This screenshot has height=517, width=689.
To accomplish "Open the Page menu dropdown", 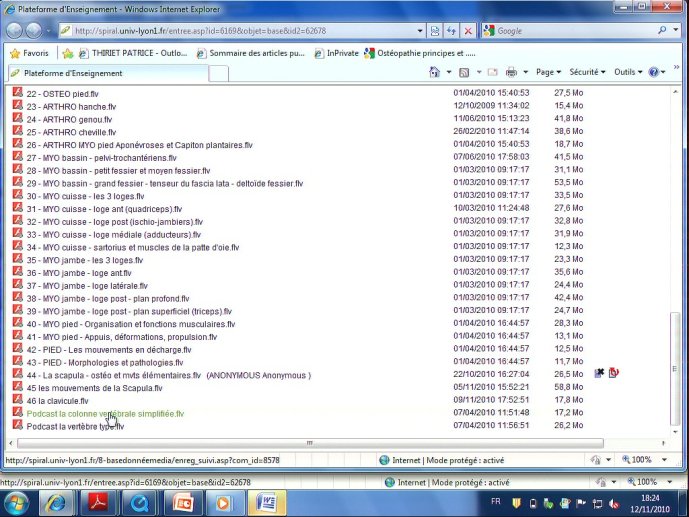I will click(x=548, y=72).
